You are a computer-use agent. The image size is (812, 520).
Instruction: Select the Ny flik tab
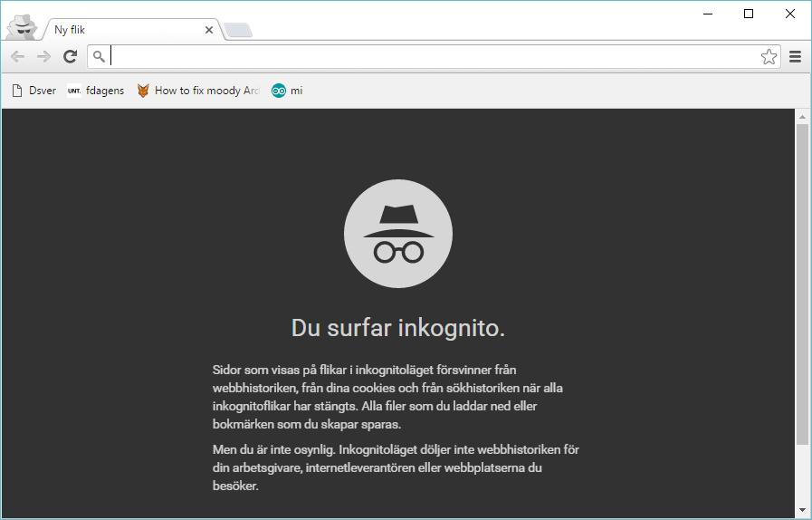132,30
